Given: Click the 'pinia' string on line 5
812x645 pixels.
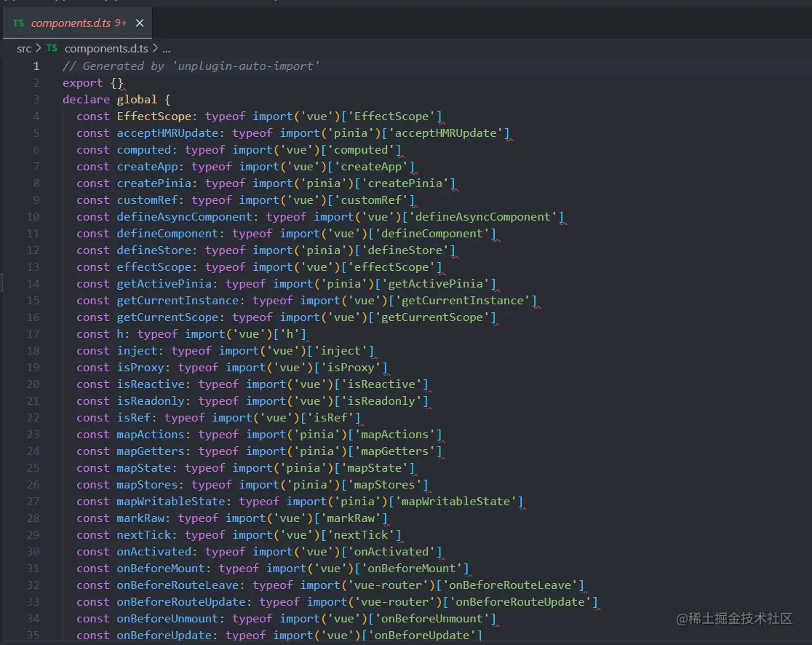Looking at the screenshot, I should point(351,133).
